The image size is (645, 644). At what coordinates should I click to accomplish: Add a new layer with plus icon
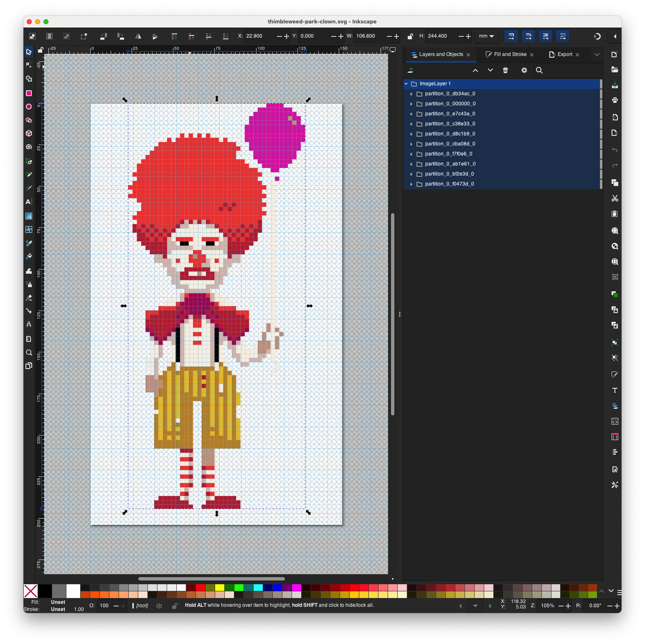point(411,70)
